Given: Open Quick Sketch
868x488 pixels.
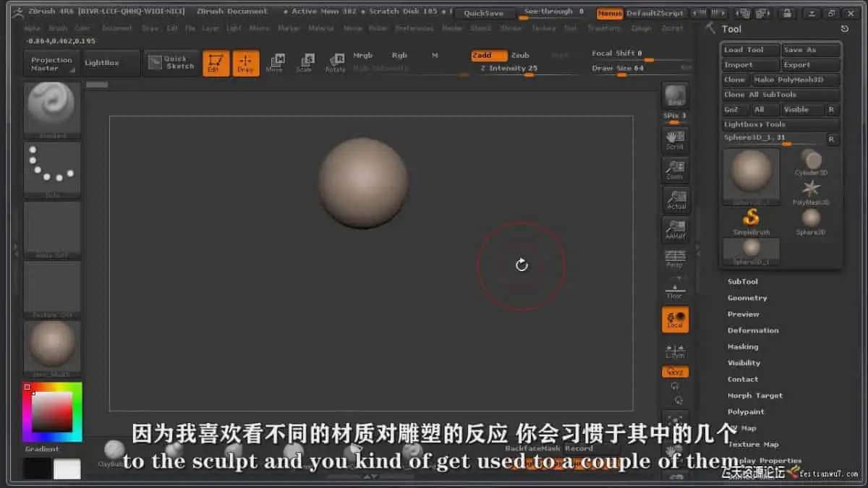Looking at the screenshot, I should coord(171,64).
